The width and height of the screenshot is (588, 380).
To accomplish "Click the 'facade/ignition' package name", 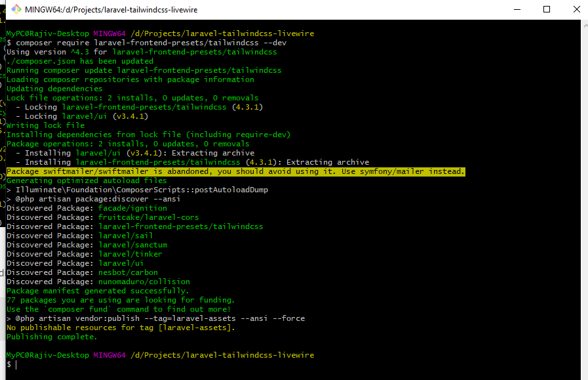I will pyautogui.click(x=133, y=208).
